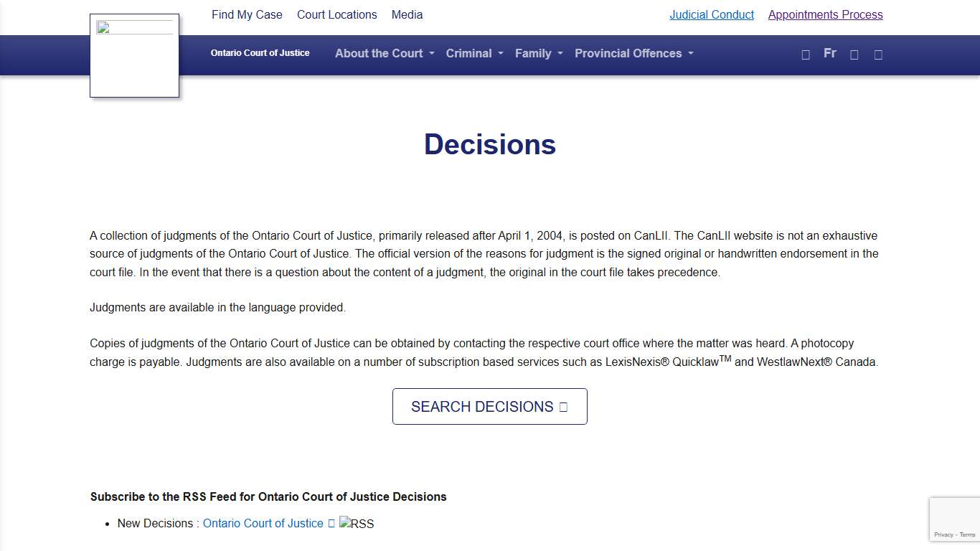Open the Judicial Conduct link

tap(712, 14)
